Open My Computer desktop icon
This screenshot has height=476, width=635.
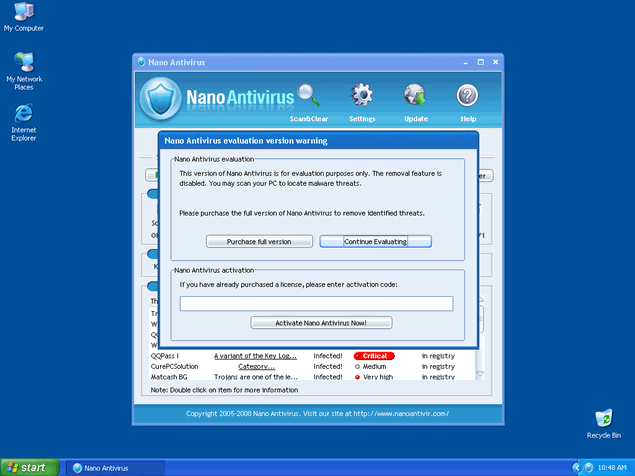[x=24, y=13]
